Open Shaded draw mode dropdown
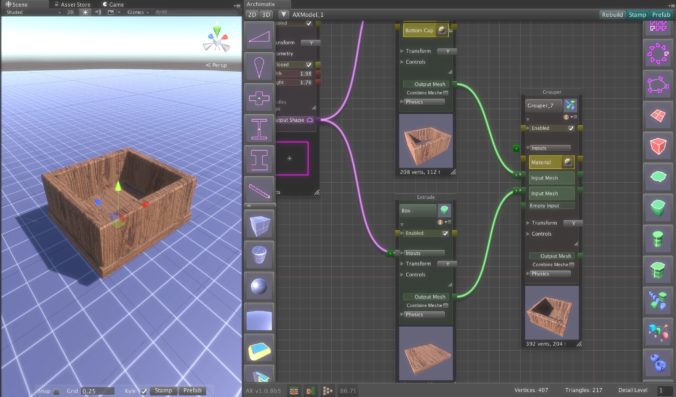This screenshot has height=397, width=676. point(34,12)
